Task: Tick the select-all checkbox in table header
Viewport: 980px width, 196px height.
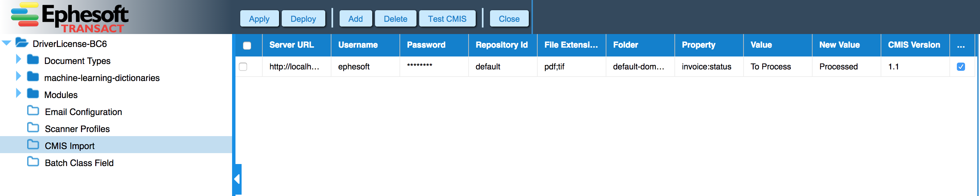Action: click(x=247, y=46)
